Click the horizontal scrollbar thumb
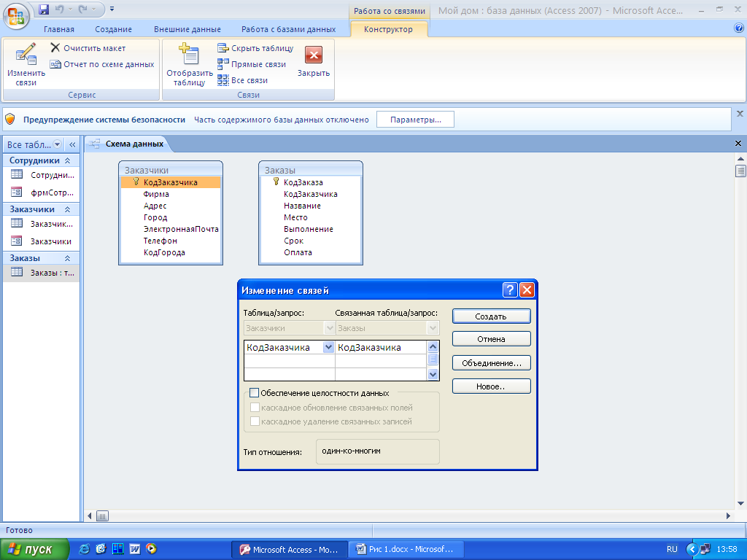This screenshot has width=747, height=560. tap(102, 516)
